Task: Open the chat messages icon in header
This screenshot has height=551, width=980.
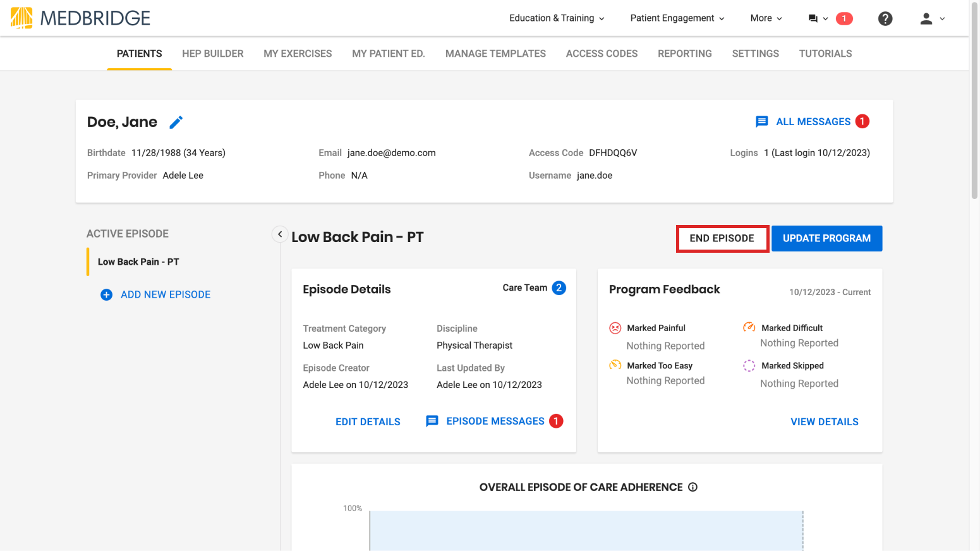Action: coord(813,18)
